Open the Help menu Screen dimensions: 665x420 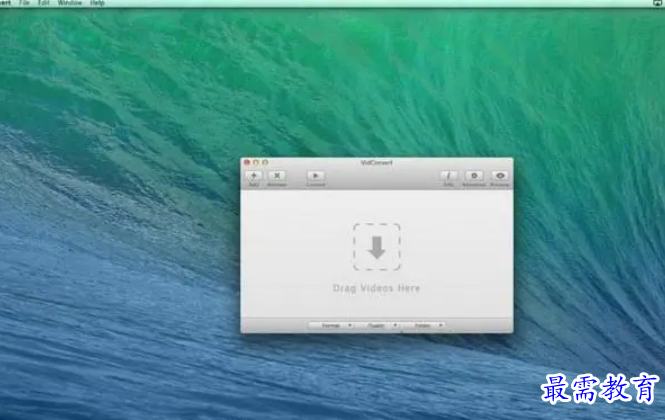click(97, 3)
